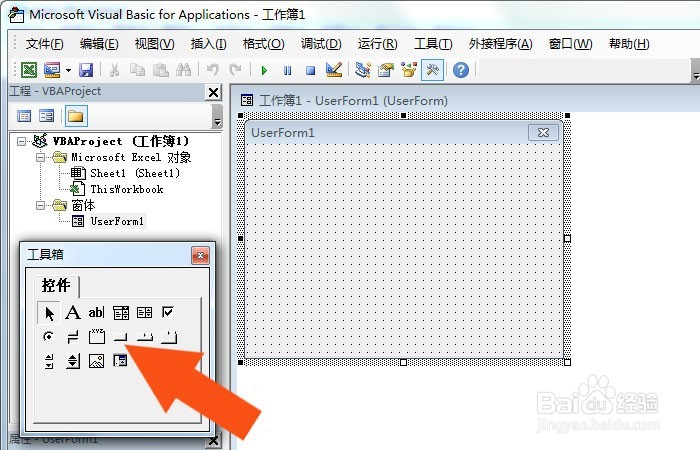Open the 调试(D) menu
Screen dimensions: 700x450
click(x=321, y=44)
